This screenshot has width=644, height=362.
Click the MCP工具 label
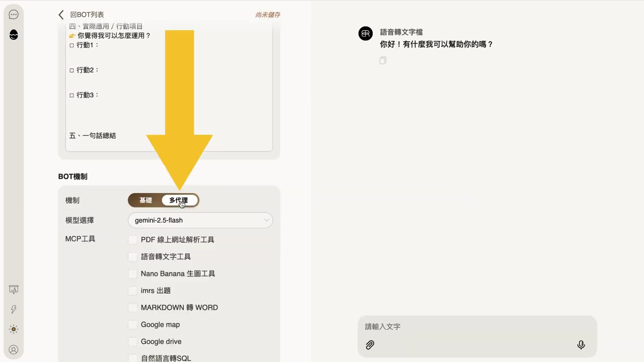80,239
